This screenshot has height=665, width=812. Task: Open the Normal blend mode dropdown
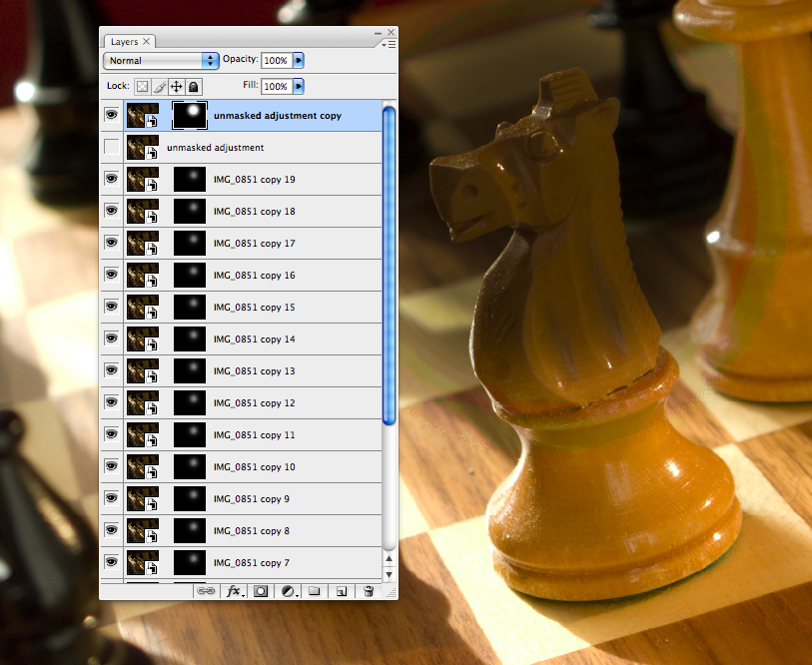pyautogui.click(x=161, y=61)
